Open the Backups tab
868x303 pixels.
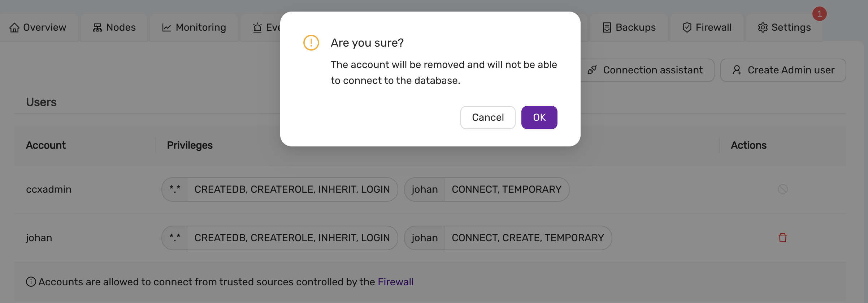629,27
